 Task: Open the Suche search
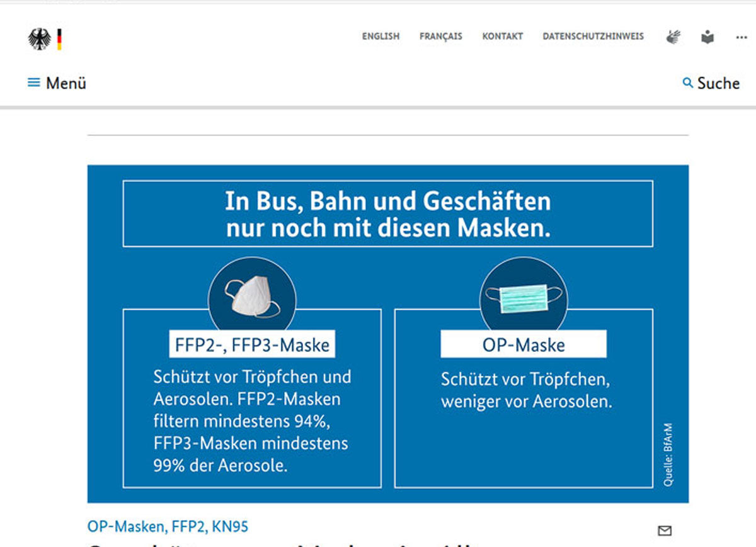711,83
